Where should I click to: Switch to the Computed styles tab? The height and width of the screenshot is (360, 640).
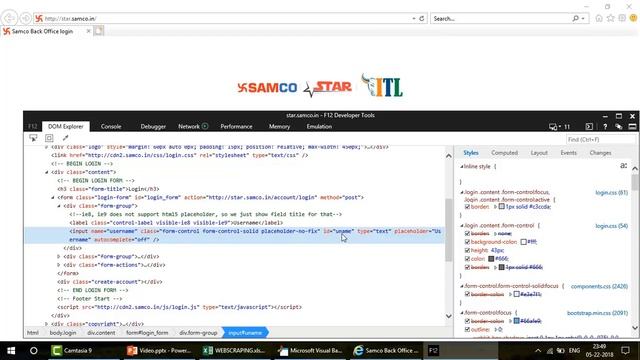[504, 153]
